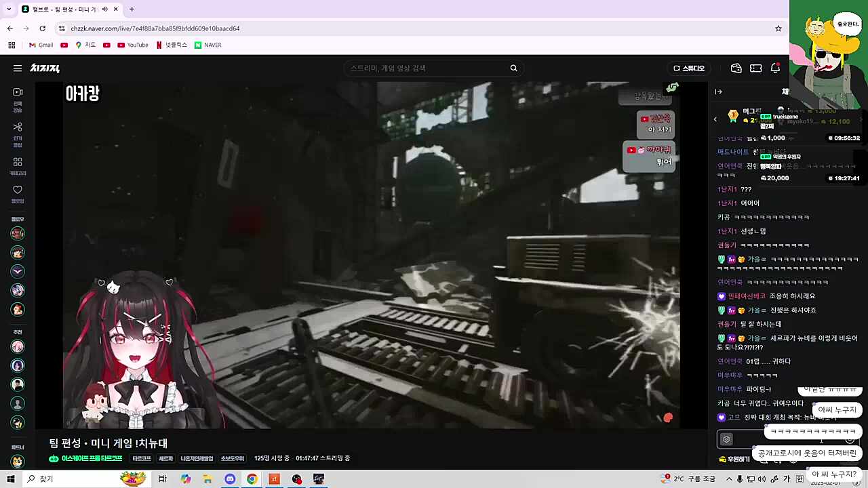The image size is (868, 488).
Task: Open the partner channel avatar at sidebar bottom
Action: [18, 461]
